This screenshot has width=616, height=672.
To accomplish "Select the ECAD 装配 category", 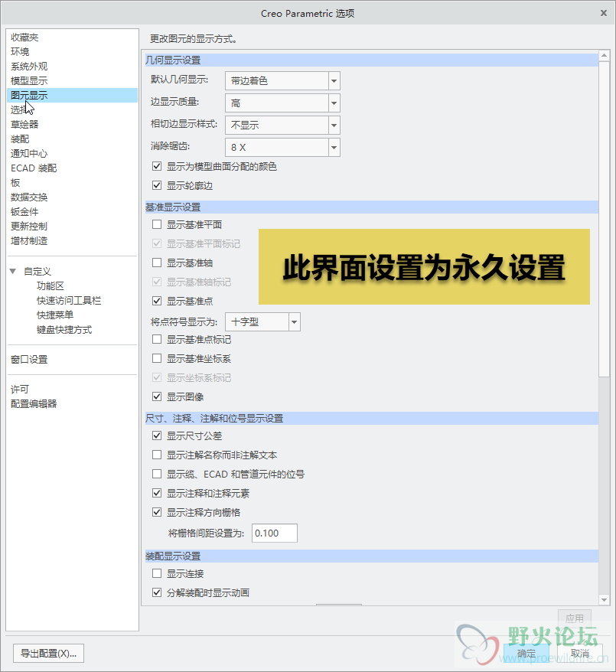I will pos(34,168).
